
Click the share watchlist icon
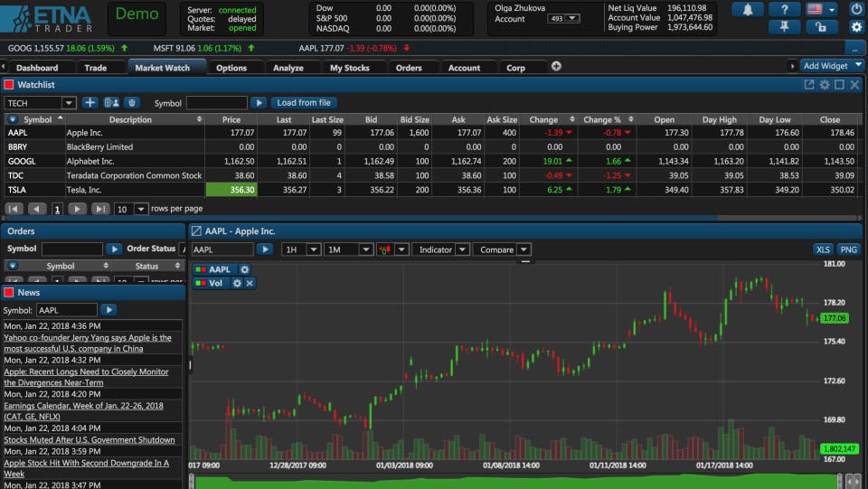pyautogui.click(x=111, y=103)
